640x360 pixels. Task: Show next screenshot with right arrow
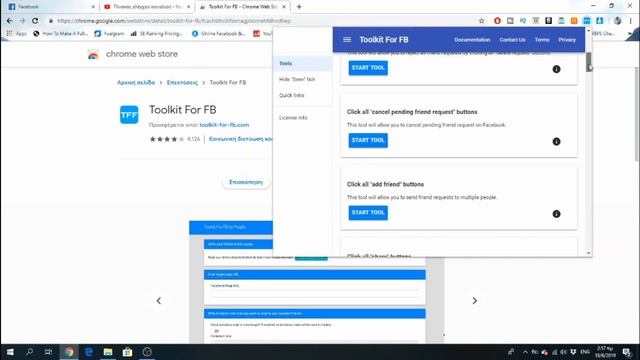click(x=474, y=301)
